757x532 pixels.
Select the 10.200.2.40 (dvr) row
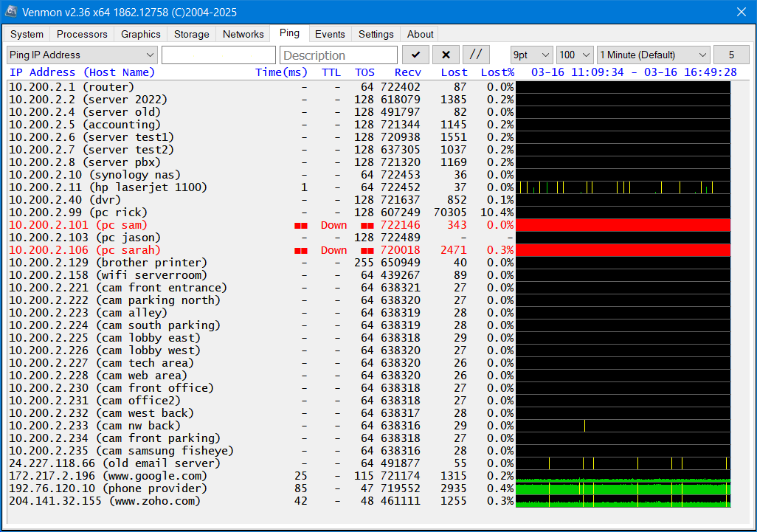point(370,200)
